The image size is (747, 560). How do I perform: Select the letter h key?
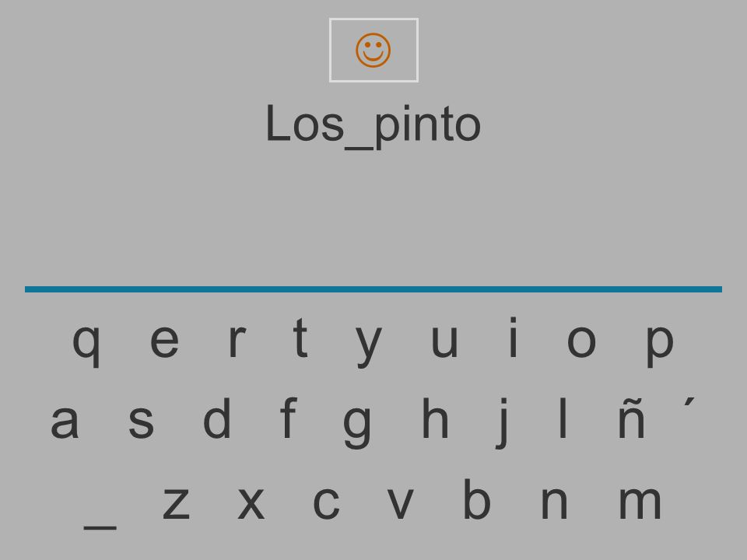pos(435,417)
